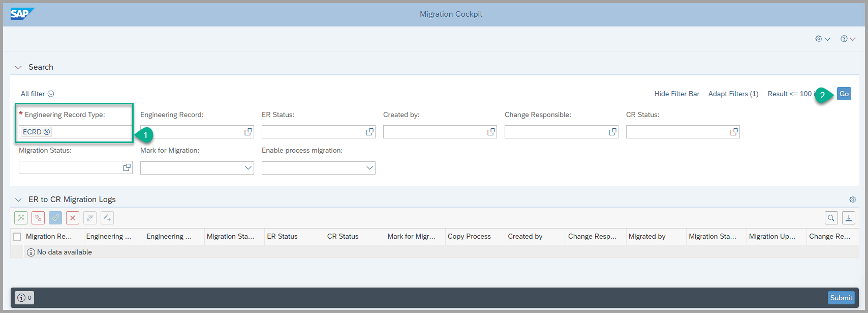Image resolution: width=868 pixels, height=313 pixels.
Task: Click the red X toolbar icon
Action: 73,218
